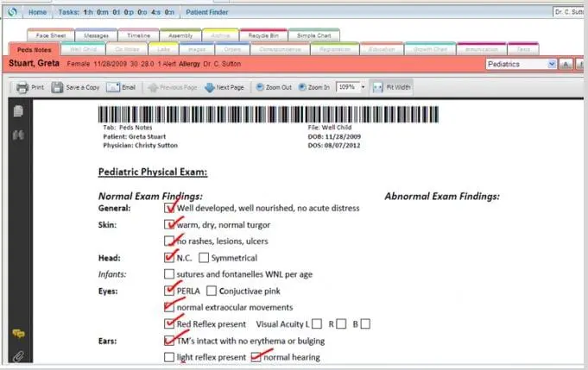This screenshot has height=370, width=588.
Task: Switch to the Face Sheet tab
Action: [x=51, y=35]
